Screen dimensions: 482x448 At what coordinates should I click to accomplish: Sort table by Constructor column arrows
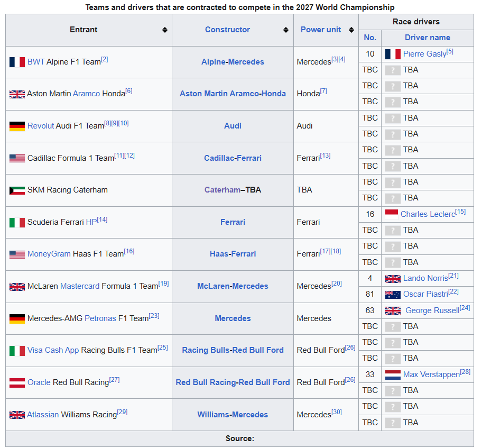click(x=286, y=30)
